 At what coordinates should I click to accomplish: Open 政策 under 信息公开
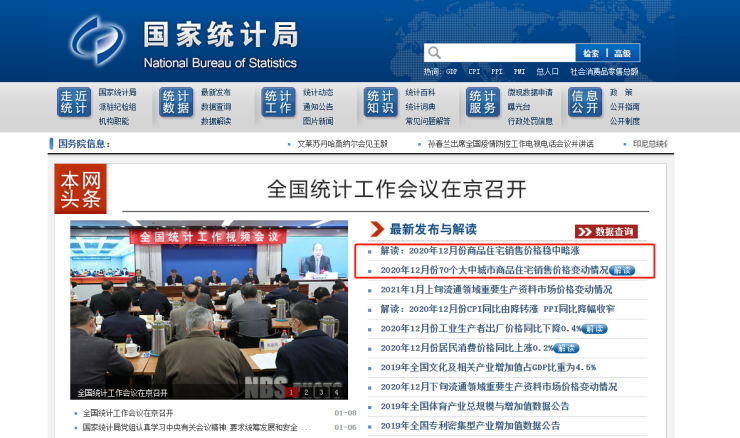[x=621, y=93]
